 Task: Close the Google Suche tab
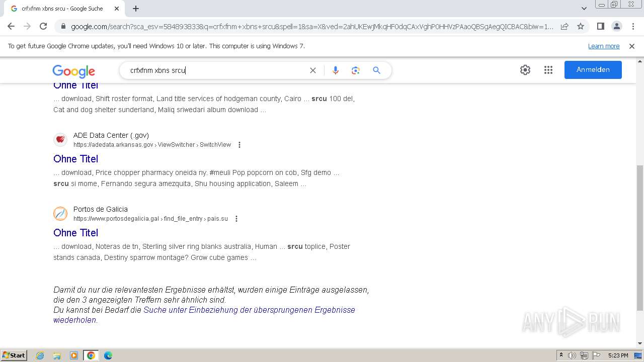click(117, 9)
